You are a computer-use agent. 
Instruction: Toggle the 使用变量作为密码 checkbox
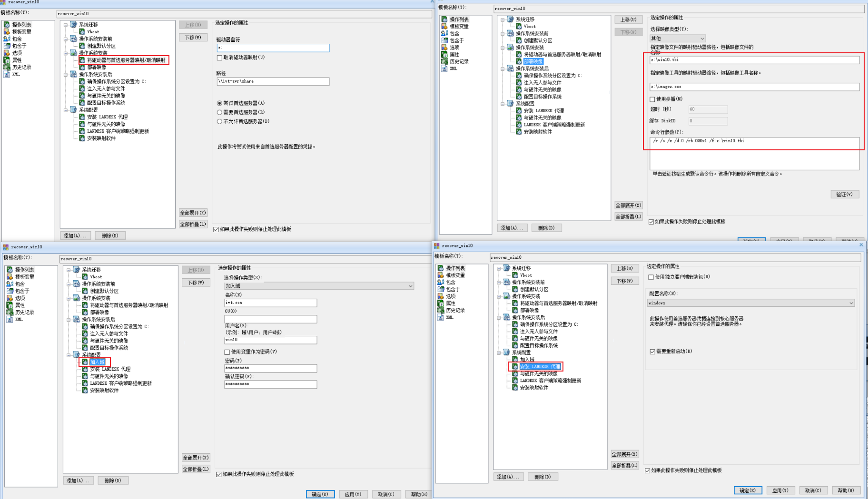click(x=227, y=352)
